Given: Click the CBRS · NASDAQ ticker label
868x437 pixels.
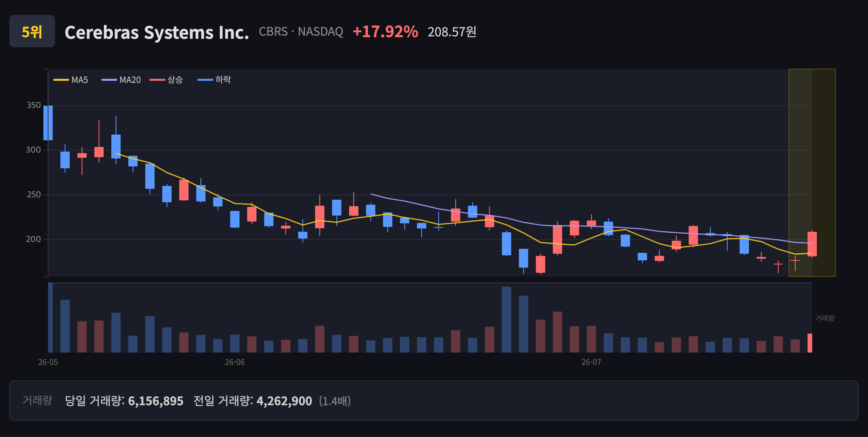Looking at the screenshot, I should click(x=301, y=32).
